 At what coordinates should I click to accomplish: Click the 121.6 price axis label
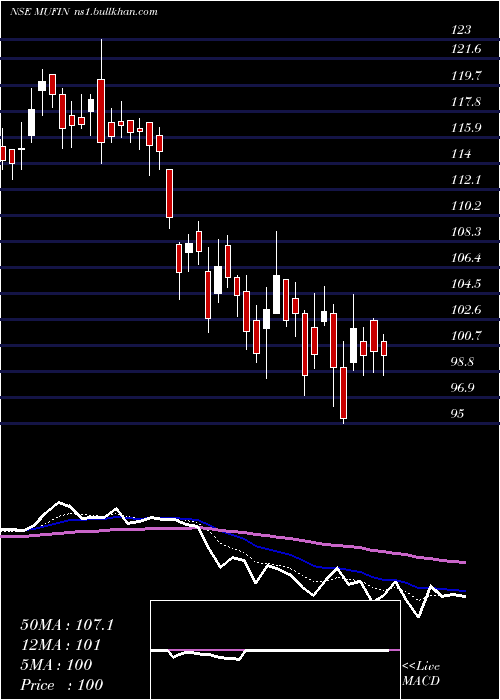tap(466, 49)
